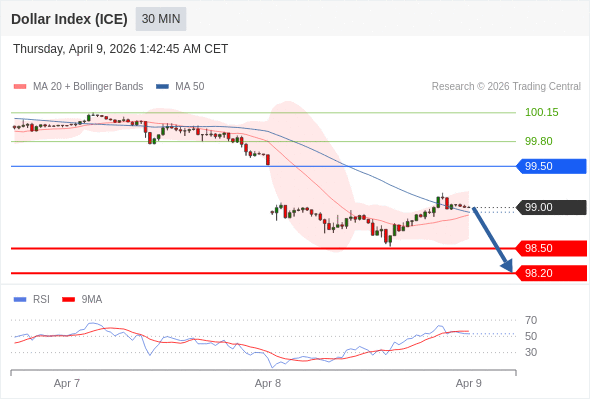
Task: Click Research © 2026 Trading Central credit
Action: coord(506,87)
